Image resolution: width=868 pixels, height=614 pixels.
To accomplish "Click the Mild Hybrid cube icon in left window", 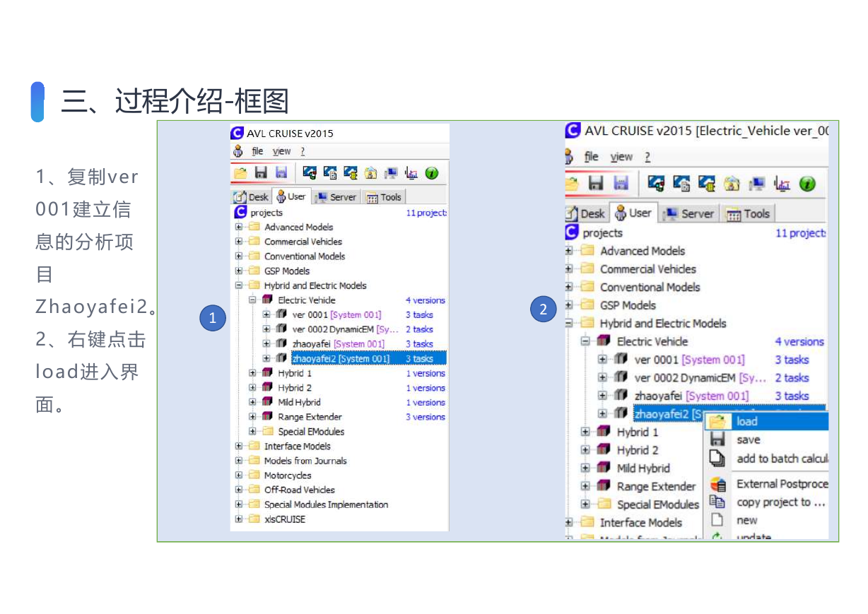I will pyautogui.click(x=267, y=403).
